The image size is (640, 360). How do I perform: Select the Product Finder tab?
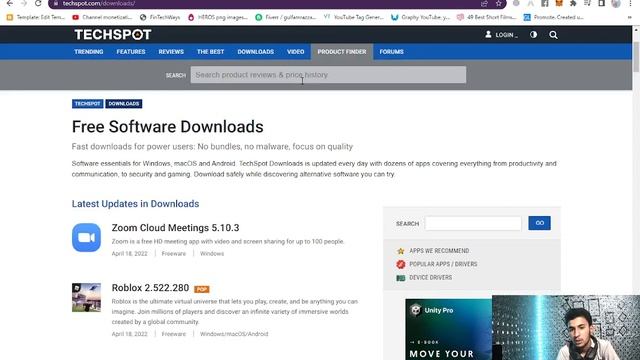pyautogui.click(x=342, y=52)
